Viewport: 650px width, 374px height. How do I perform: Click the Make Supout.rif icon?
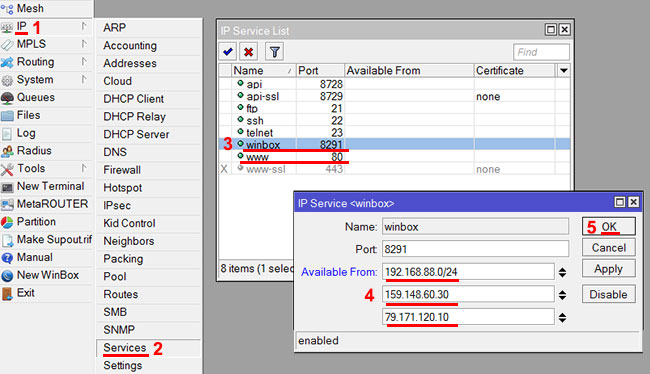pos(7,240)
